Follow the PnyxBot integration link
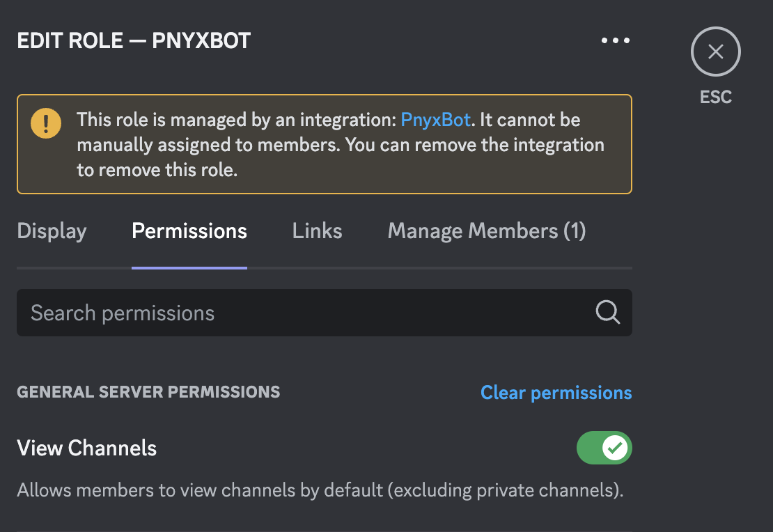 tap(436, 120)
